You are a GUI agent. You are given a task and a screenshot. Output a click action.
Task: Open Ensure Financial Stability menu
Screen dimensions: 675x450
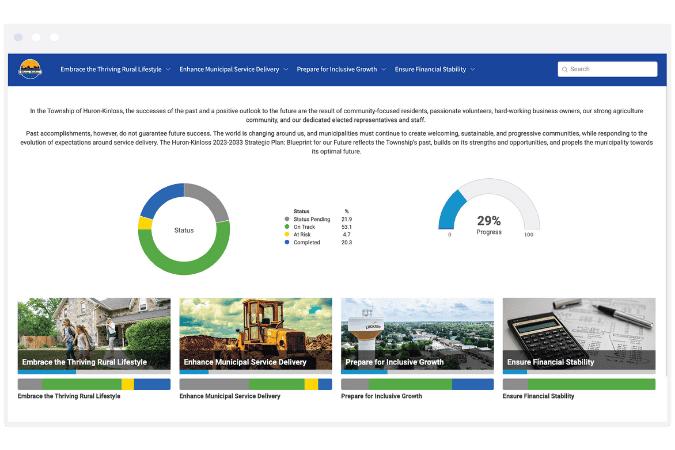tap(430, 69)
